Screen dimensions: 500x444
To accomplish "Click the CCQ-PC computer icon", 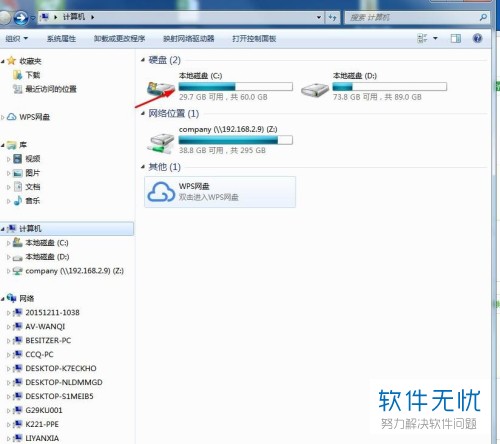I will tap(18, 354).
